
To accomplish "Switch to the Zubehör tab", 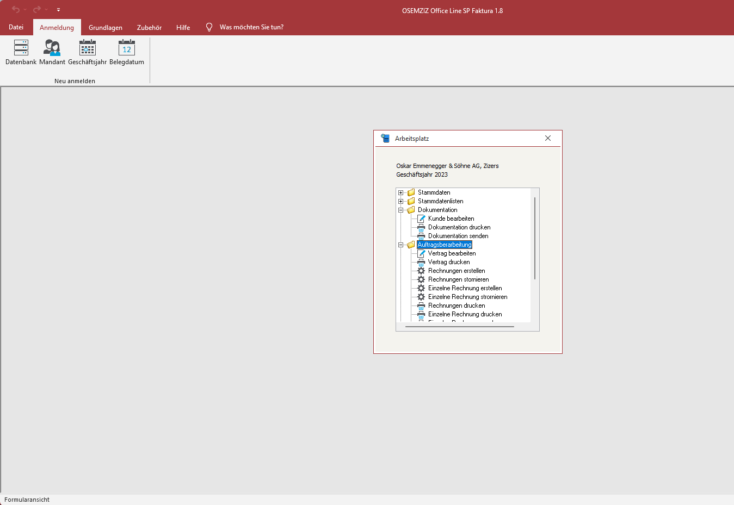I will click(148, 27).
